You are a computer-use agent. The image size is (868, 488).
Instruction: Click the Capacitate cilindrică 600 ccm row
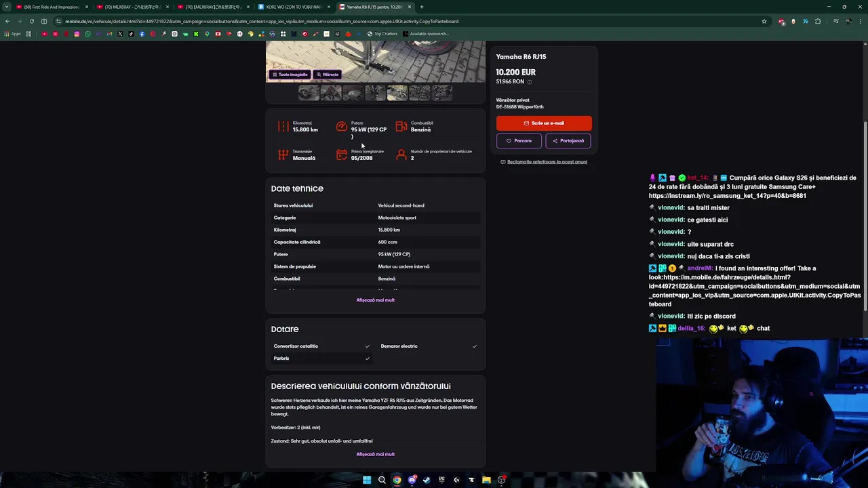pos(376,242)
